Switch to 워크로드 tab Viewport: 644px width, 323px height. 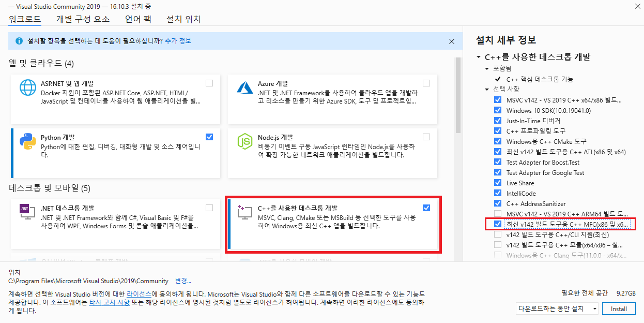(24, 19)
